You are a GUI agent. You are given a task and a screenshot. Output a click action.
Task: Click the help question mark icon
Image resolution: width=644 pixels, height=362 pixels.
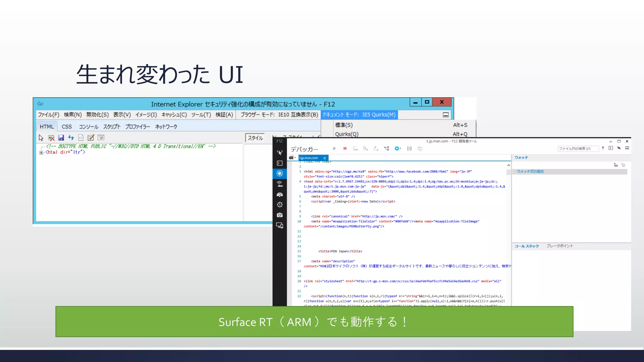(x=603, y=148)
